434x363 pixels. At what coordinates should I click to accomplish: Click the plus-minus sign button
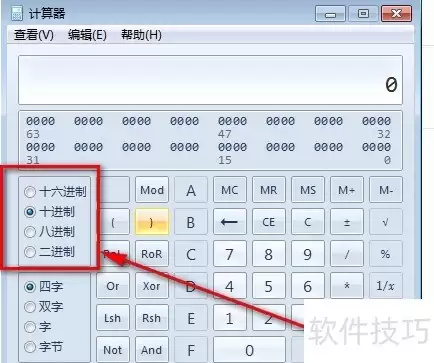pos(347,222)
